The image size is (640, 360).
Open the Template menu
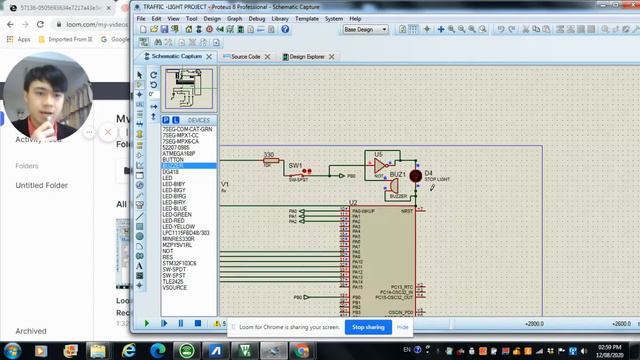(x=307, y=19)
